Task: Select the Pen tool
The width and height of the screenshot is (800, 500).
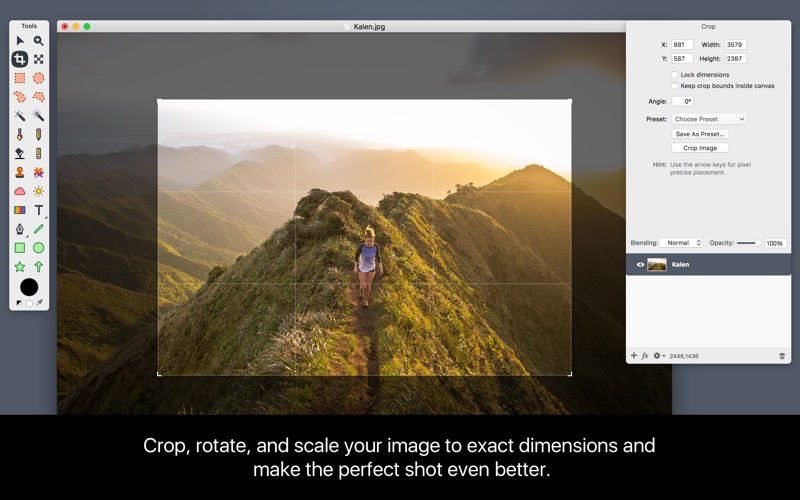Action: tap(19, 229)
